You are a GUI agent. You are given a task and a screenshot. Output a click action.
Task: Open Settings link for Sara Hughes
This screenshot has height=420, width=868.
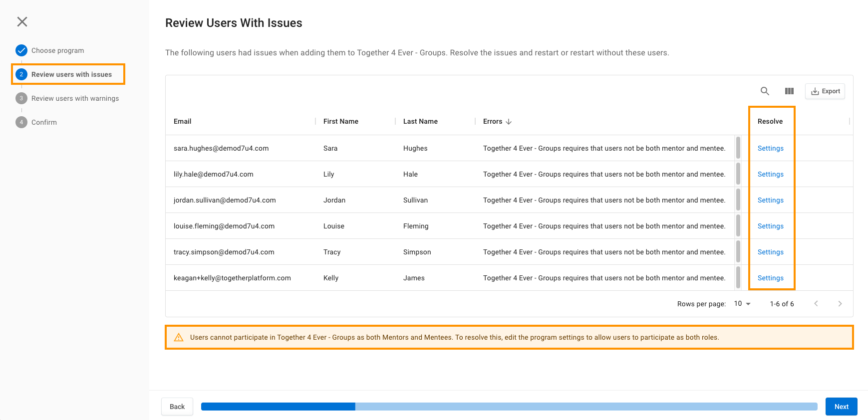point(770,148)
